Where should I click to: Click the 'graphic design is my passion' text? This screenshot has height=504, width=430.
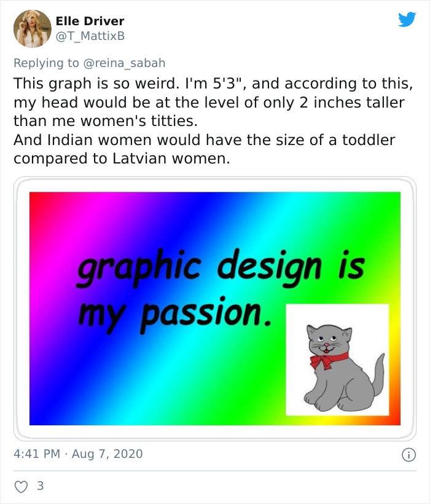pyautogui.click(x=178, y=283)
